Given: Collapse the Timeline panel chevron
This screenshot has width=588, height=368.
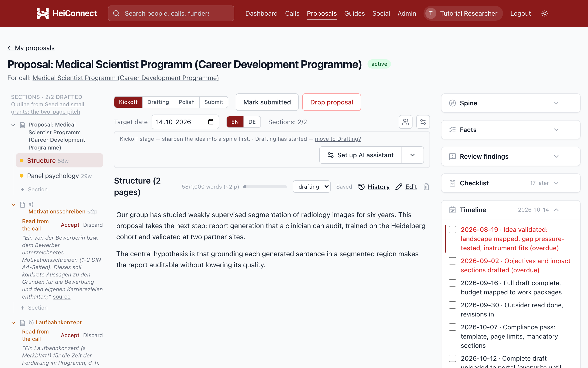Looking at the screenshot, I should click(x=556, y=210).
